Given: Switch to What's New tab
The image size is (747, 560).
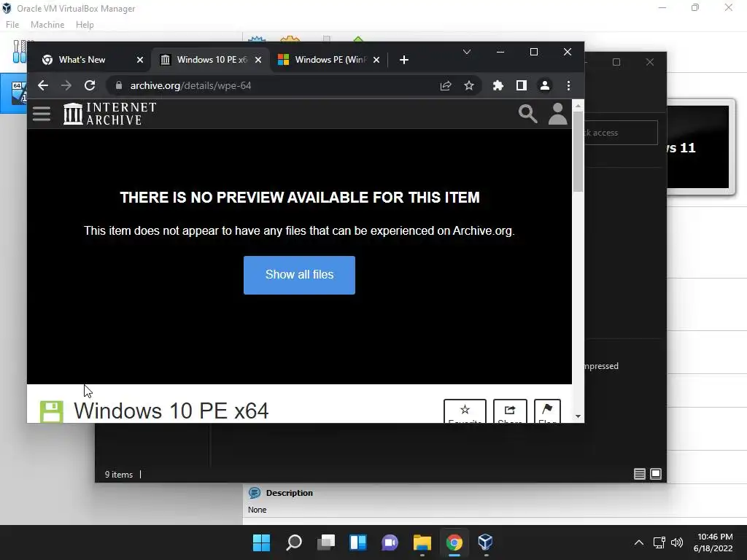Looking at the screenshot, I should [82, 60].
